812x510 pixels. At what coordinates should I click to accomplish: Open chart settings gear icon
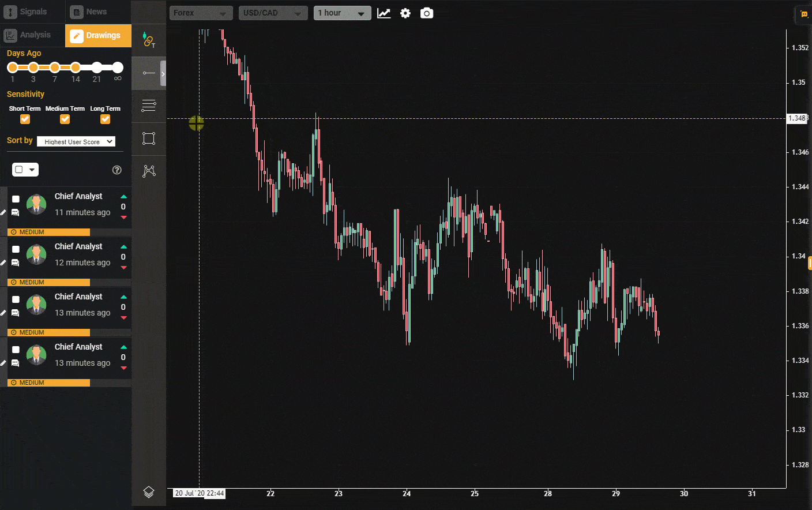405,13
